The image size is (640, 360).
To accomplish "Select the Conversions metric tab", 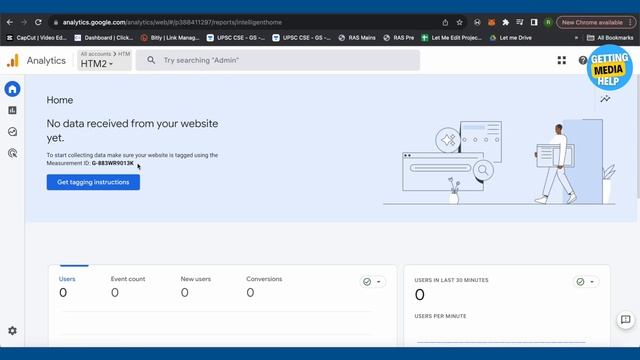I will 264,286.
